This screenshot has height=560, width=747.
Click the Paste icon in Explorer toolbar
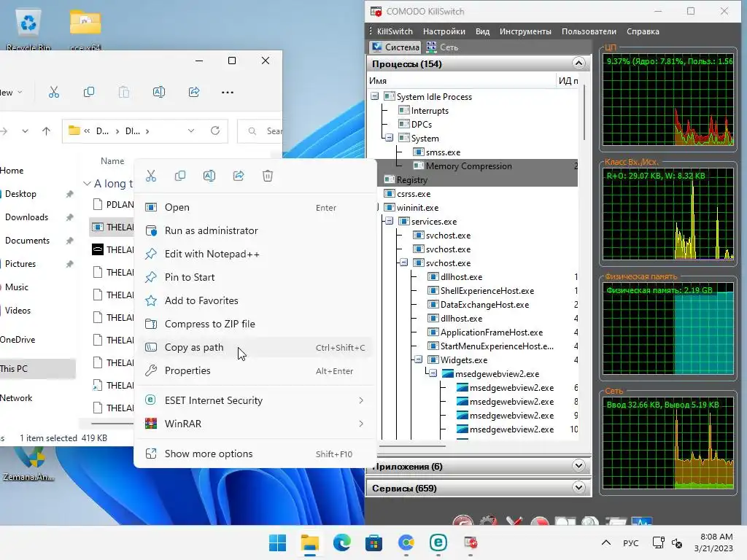pos(124,92)
